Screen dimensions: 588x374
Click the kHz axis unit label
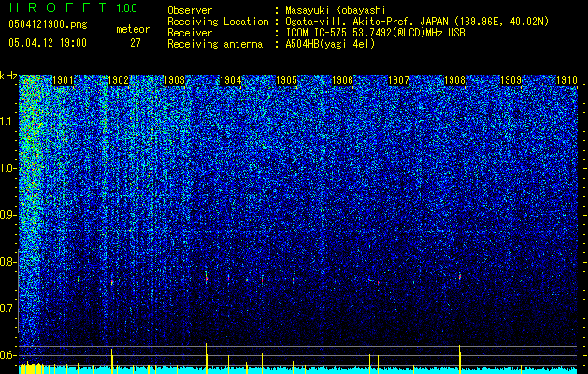[x=8, y=76]
